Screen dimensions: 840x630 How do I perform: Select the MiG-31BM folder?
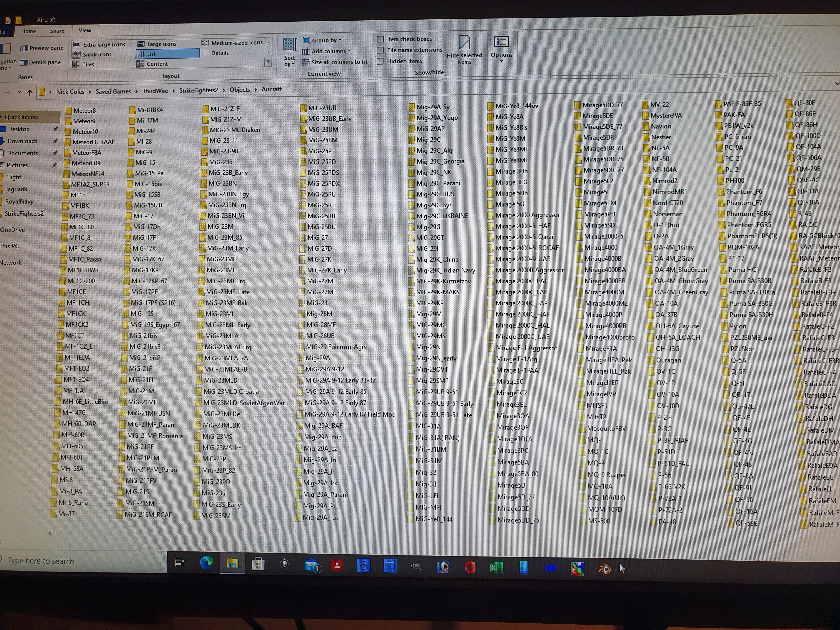pyautogui.click(x=427, y=449)
